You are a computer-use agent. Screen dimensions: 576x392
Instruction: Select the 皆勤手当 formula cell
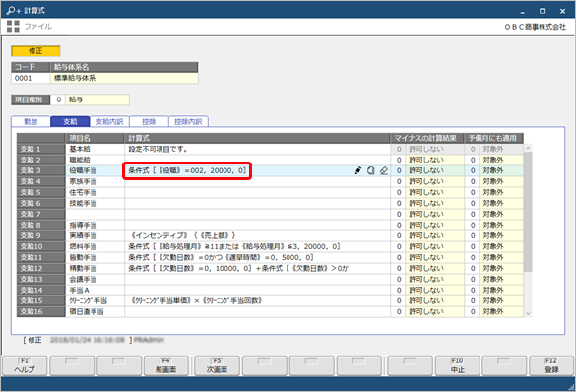(x=257, y=257)
